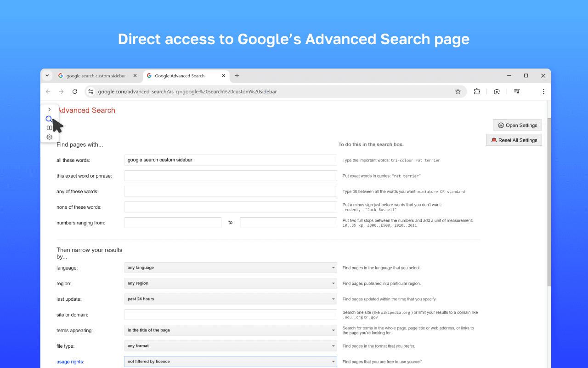
Task: Click the 'miniature OR standard' example text
Action: (441, 192)
